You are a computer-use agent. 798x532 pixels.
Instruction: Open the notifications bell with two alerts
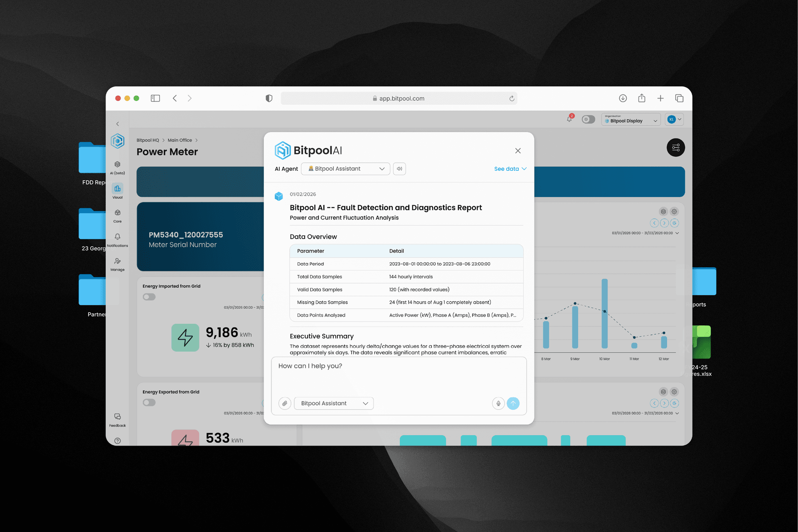(x=569, y=119)
